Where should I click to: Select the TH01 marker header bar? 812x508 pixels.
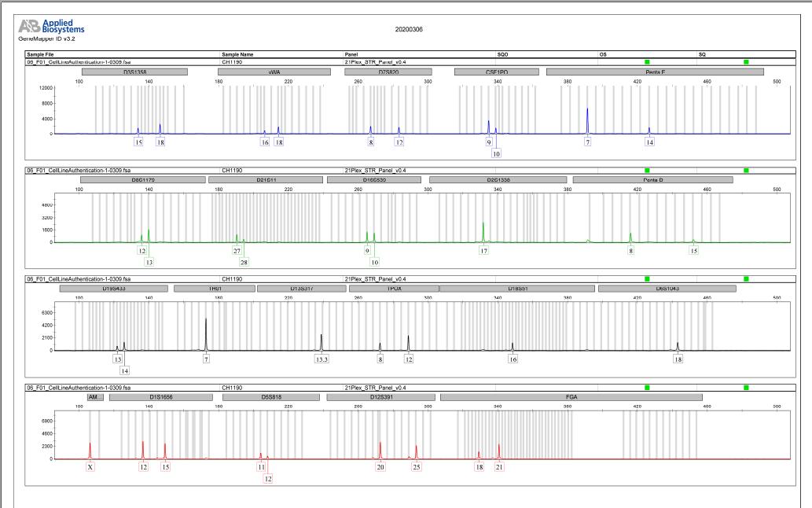(x=215, y=289)
